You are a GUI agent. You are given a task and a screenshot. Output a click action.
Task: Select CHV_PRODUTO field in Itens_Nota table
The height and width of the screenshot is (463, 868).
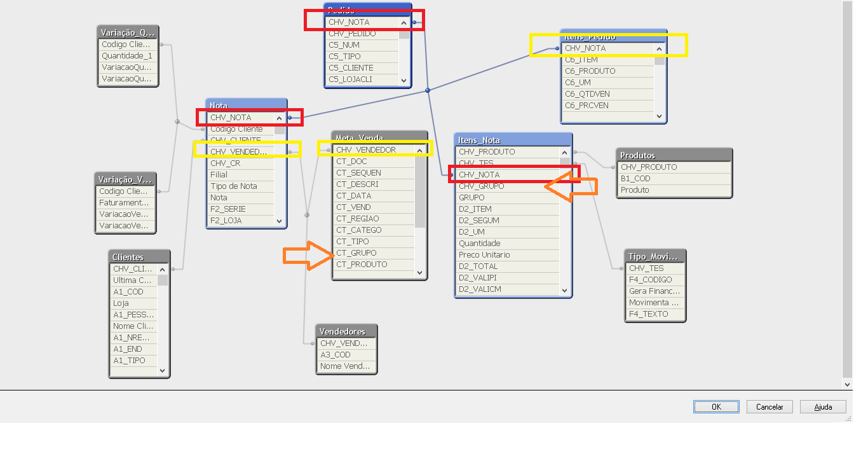(x=508, y=152)
